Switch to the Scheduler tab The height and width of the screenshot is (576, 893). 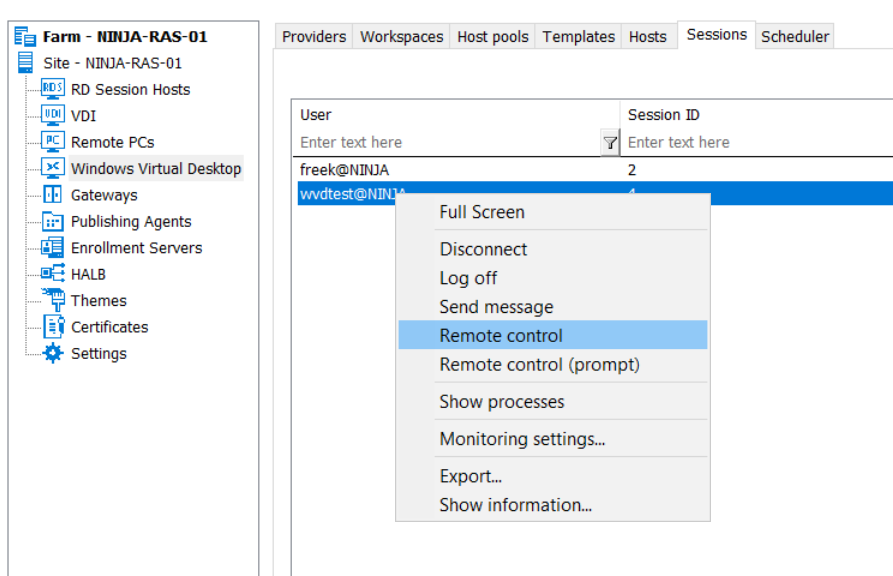795,37
